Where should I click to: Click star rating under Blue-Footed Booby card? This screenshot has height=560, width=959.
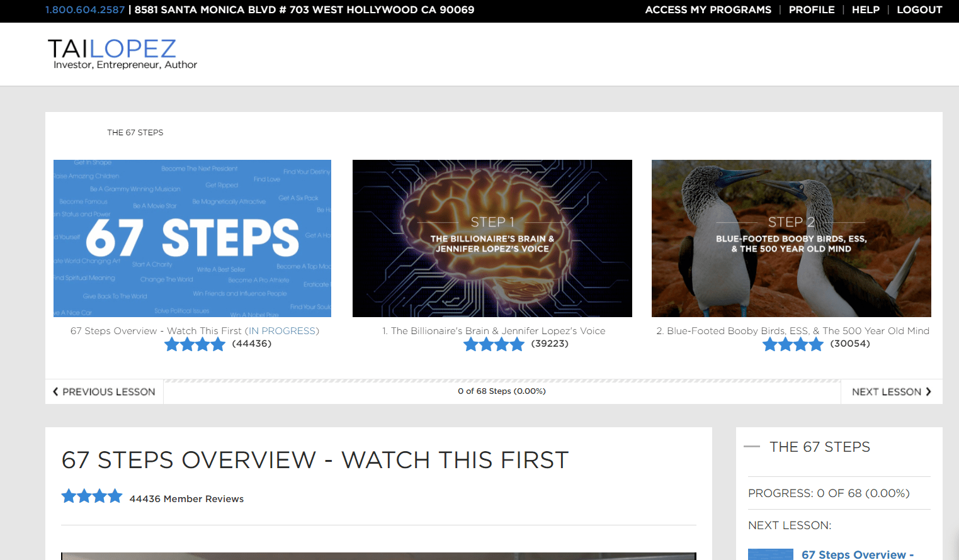coord(793,344)
